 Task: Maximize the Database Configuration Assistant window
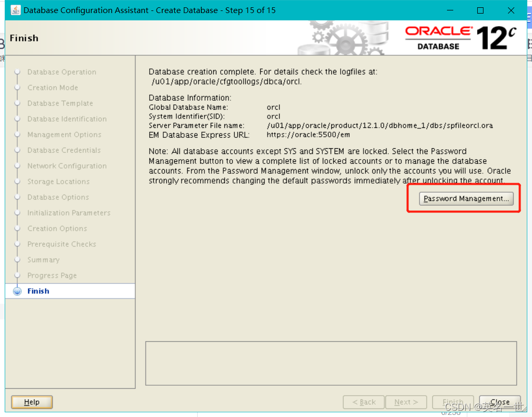(x=480, y=10)
